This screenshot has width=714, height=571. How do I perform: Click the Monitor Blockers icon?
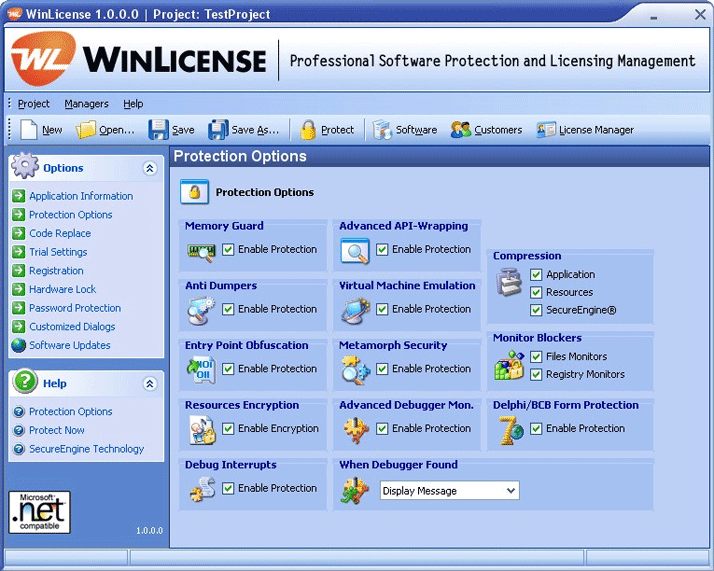click(509, 365)
